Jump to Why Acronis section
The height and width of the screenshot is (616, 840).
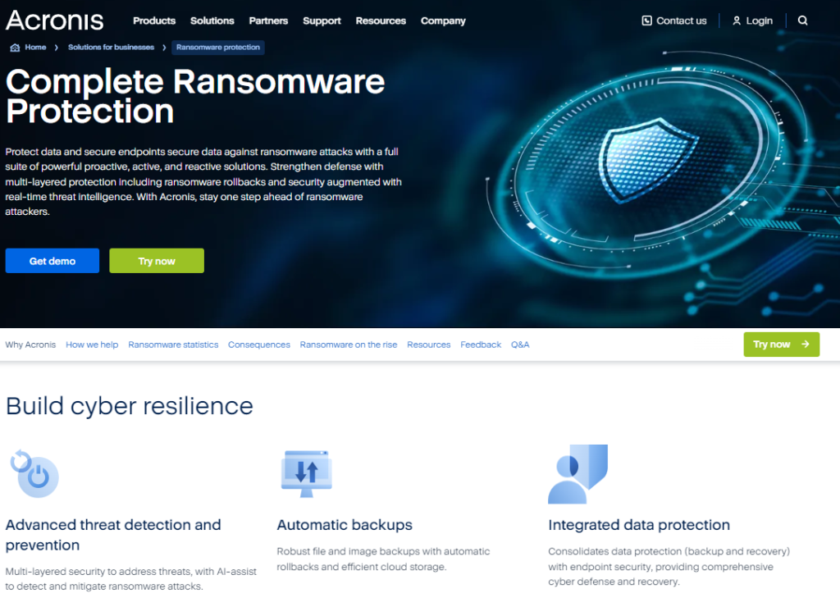pyautogui.click(x=30, y=345)
